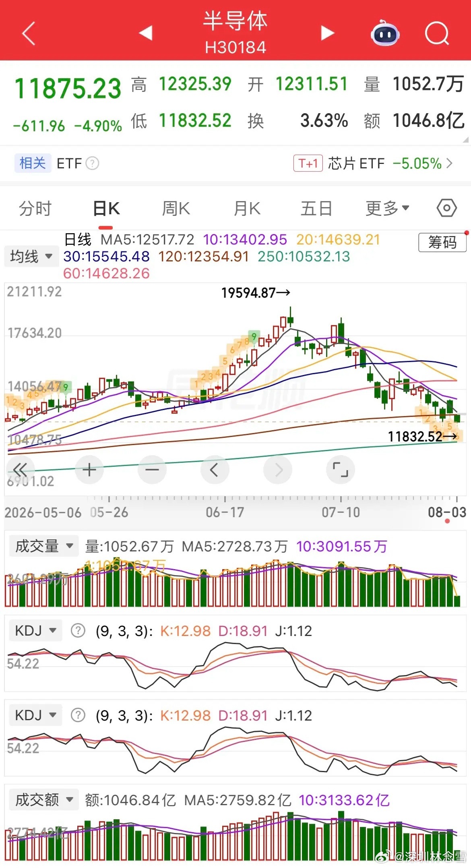This screenshot has height=868, width=471.
Task: Tap the 06-17 date label
Action: coord(225,512)
